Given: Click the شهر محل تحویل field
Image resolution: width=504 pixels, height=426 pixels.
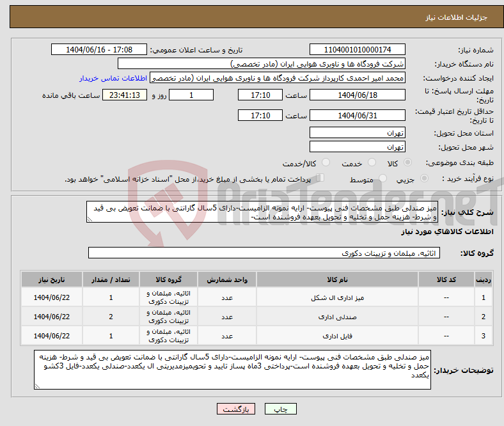Looking at the screenshot, I should point(357,146).
